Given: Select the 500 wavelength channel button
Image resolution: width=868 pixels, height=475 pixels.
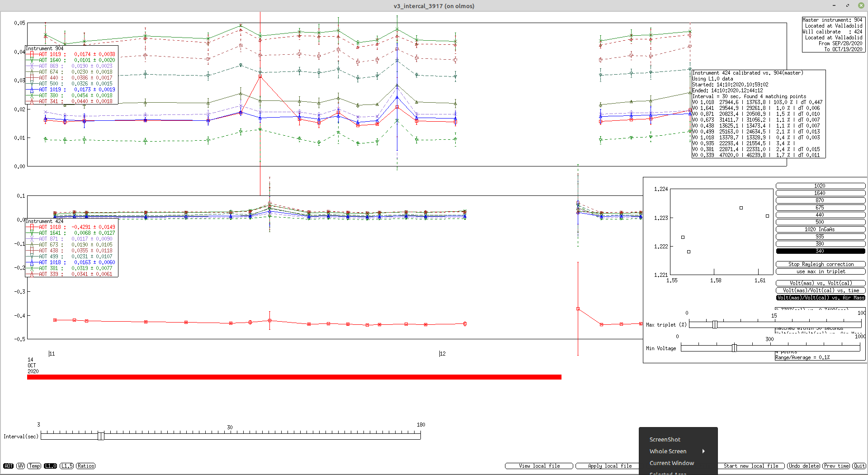Looking at the screenshot, I should tap(821, 222).
